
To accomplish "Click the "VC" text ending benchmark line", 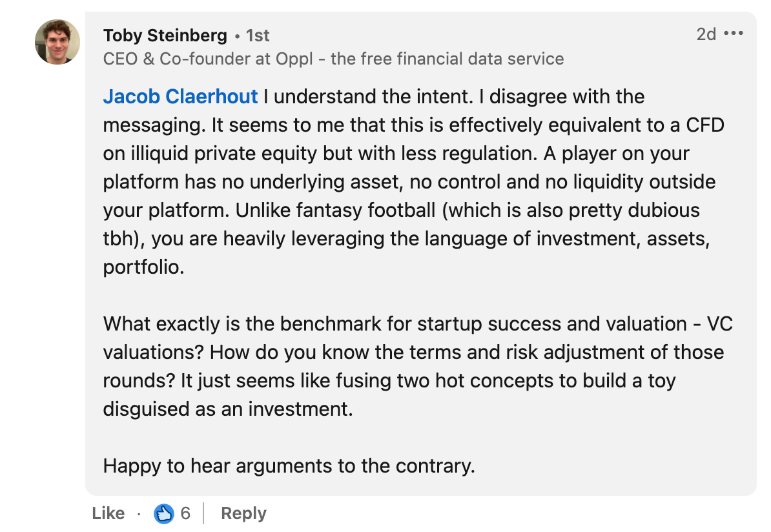I will 720,324.
